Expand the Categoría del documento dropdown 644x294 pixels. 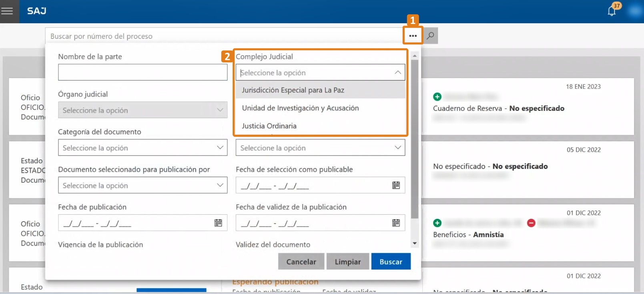point(142,148)
